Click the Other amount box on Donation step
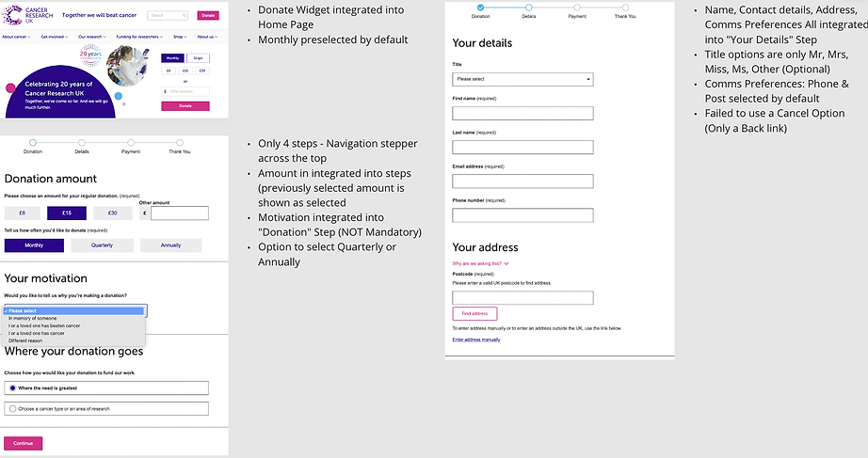 tap(180, 213)
